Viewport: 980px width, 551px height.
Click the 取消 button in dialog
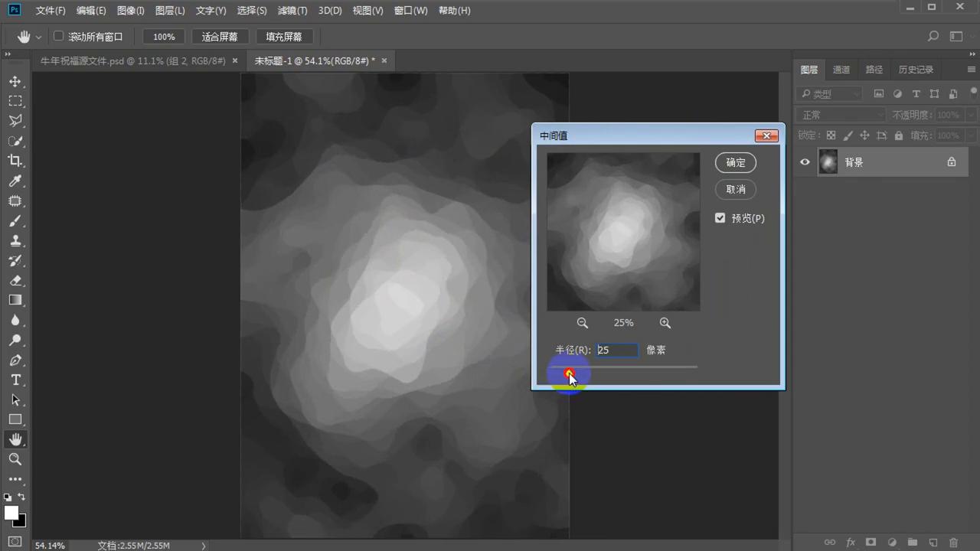coord(735,189)
